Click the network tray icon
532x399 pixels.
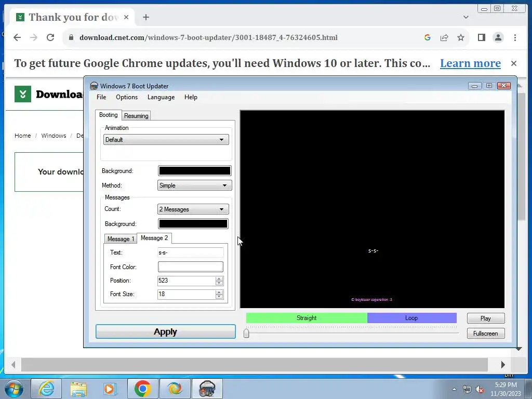pos(467,390)
